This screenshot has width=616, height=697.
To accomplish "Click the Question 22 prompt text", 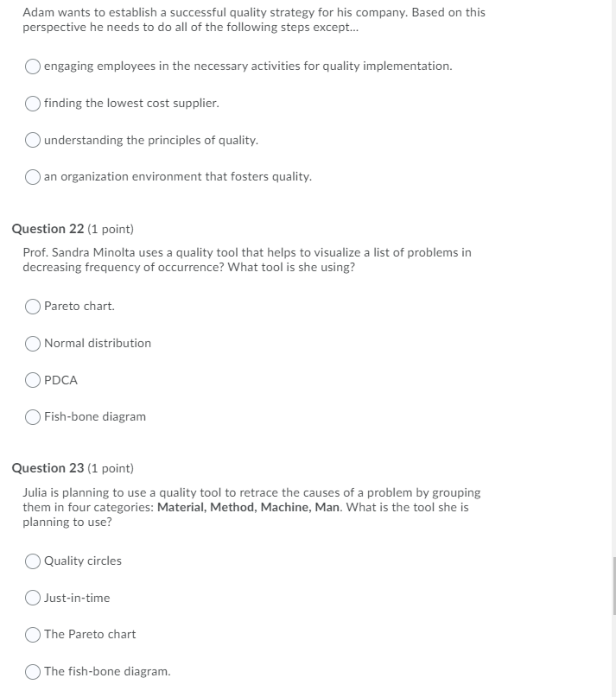I will pyautogui.click(x=247, y=259).
